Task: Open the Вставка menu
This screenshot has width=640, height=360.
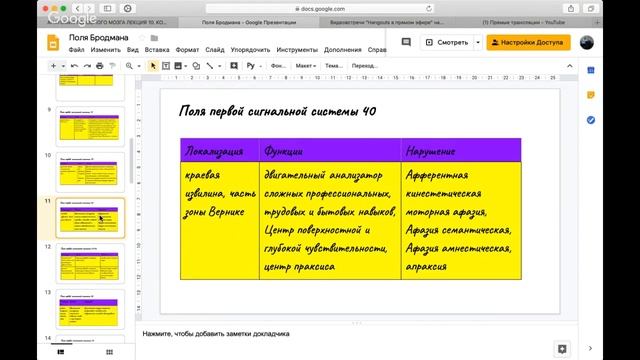Action: [157, 50]
